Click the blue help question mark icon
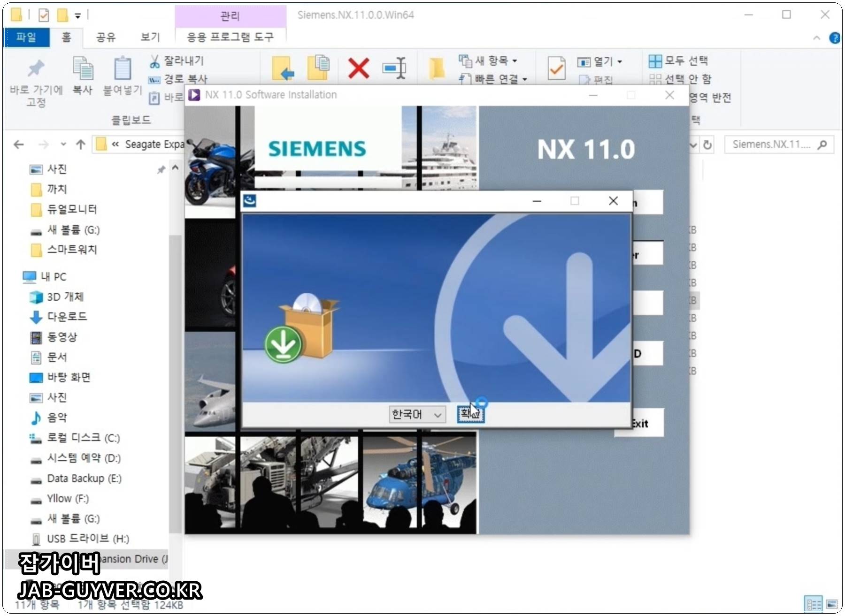This screenshot has width=845, height=616. point(835,38)
